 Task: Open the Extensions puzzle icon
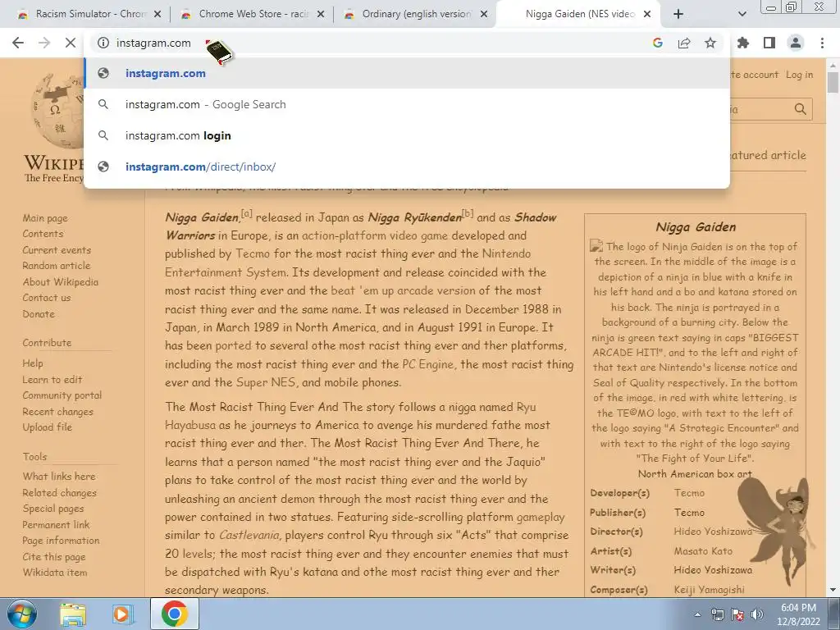pyautogui.click(x=743, y=43)
